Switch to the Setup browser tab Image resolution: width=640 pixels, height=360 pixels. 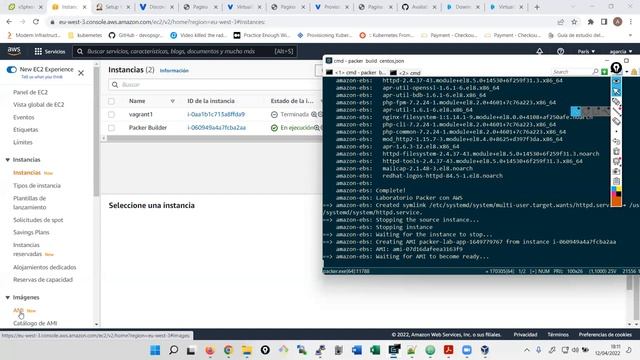point(112,7)
